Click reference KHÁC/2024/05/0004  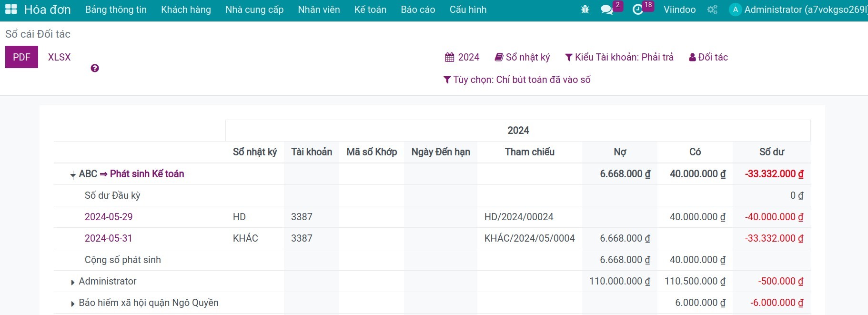coord(530,238)
